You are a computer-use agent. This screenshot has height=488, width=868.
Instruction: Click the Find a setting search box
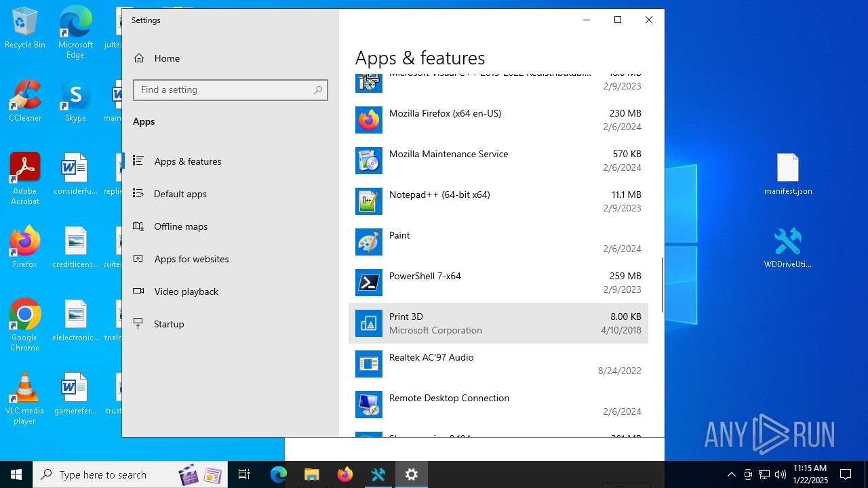coord(231,89)
